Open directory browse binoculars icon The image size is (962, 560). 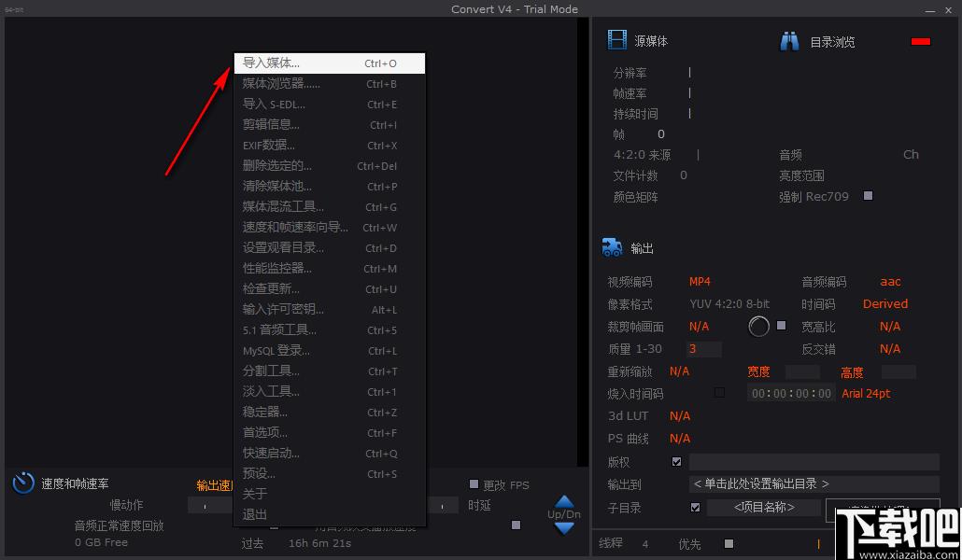click(789, 41)
